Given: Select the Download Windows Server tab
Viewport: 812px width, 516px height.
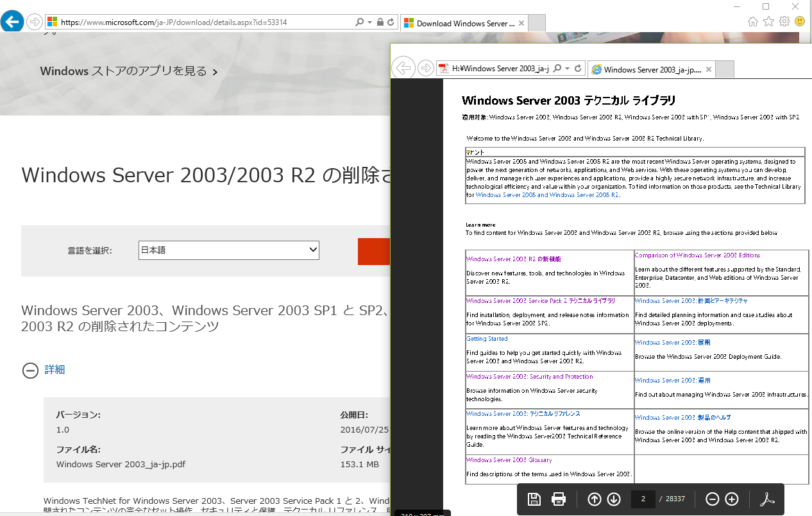Looking at the screenshot, I should pos(459,23).
